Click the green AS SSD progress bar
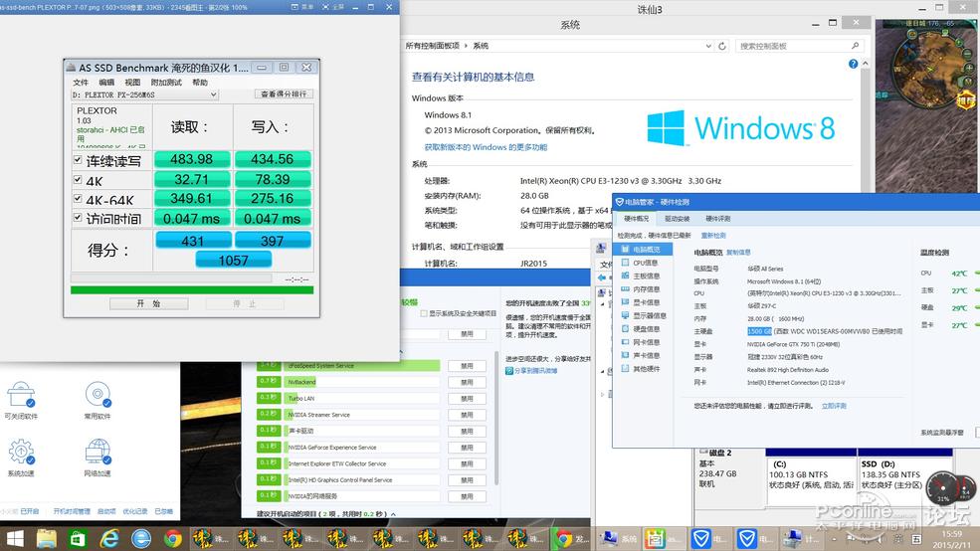 192,289
